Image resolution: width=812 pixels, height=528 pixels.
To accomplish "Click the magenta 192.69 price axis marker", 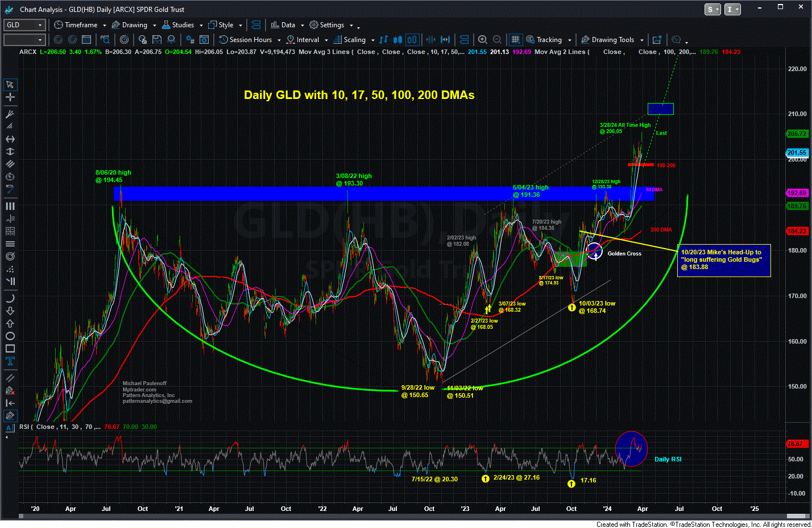I will [x=797, y=193].
